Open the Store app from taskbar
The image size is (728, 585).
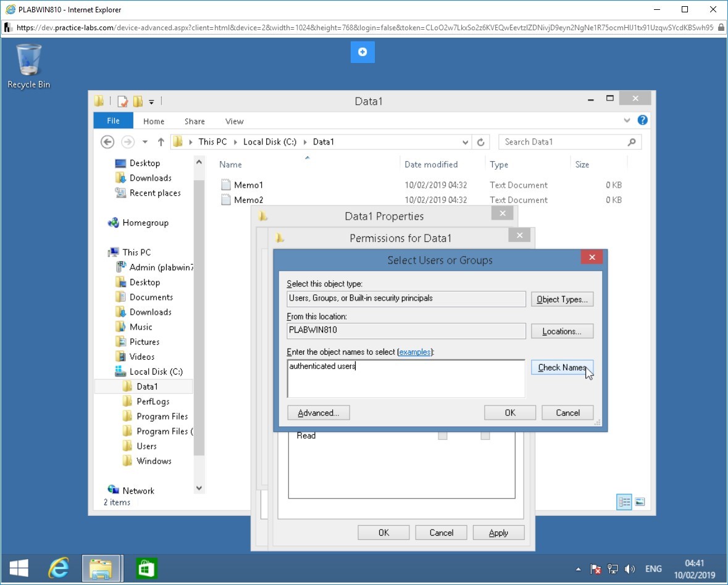click(x=147, y=568)
